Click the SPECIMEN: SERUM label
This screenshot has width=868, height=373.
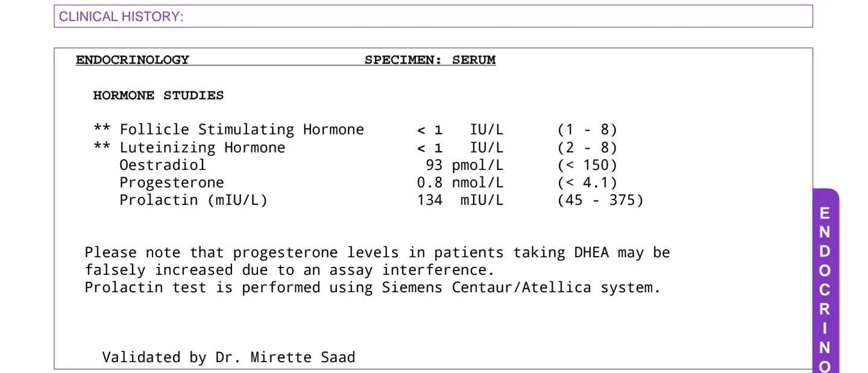[x=430, y=60]
